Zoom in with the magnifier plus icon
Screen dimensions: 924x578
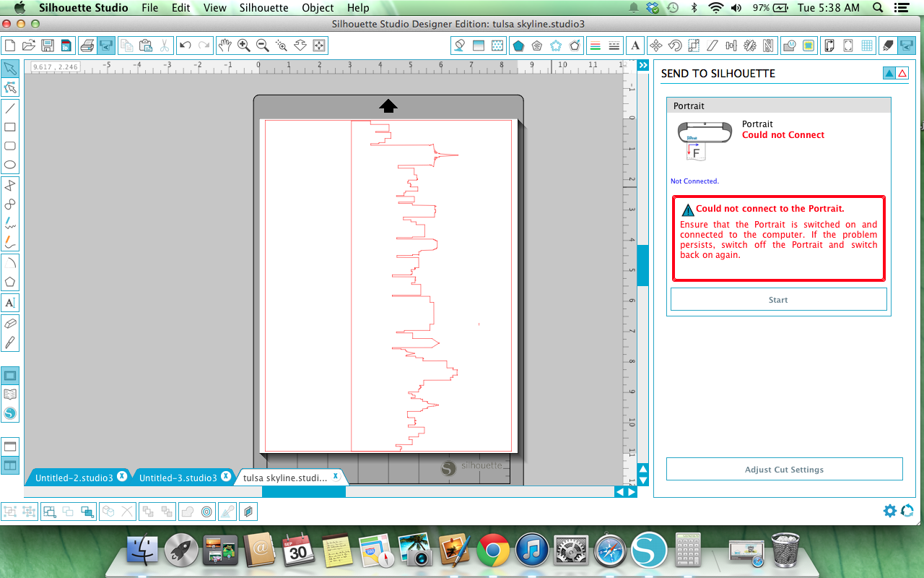pos(244,46)
